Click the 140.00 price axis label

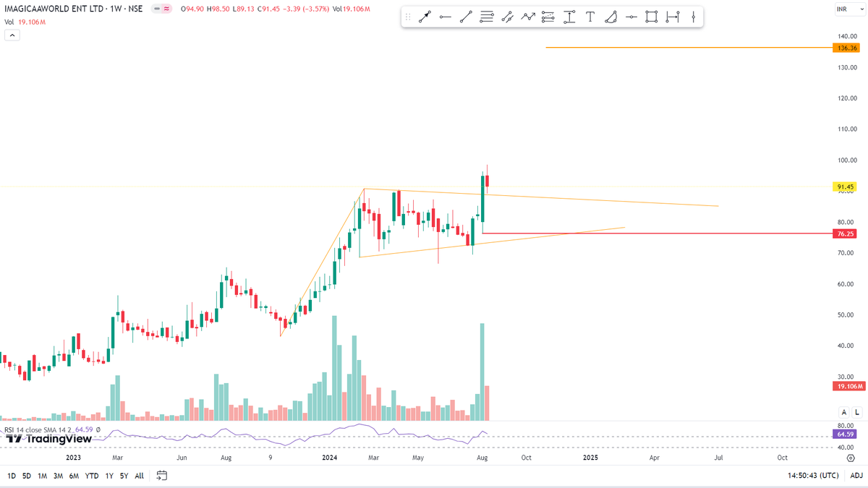pyautogui.click(x=847, y=36)
